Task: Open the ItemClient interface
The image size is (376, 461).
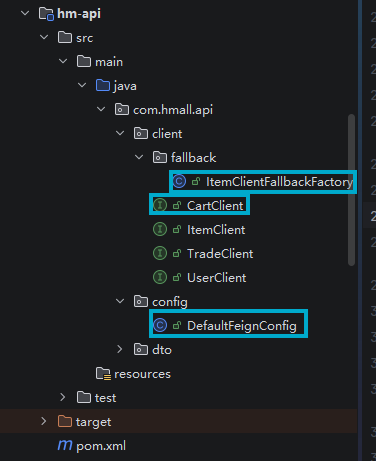Action: click(x=216, y=230)
